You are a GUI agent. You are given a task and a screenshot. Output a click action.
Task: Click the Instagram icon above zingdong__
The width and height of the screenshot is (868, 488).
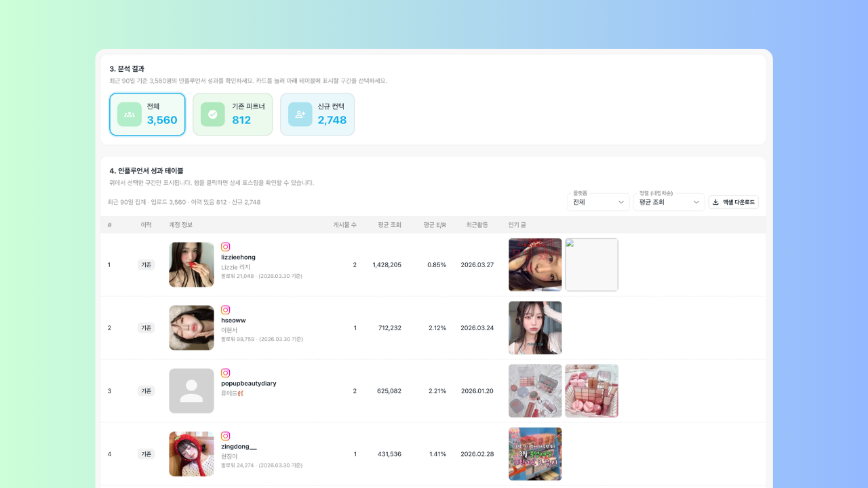coord(226,436)
